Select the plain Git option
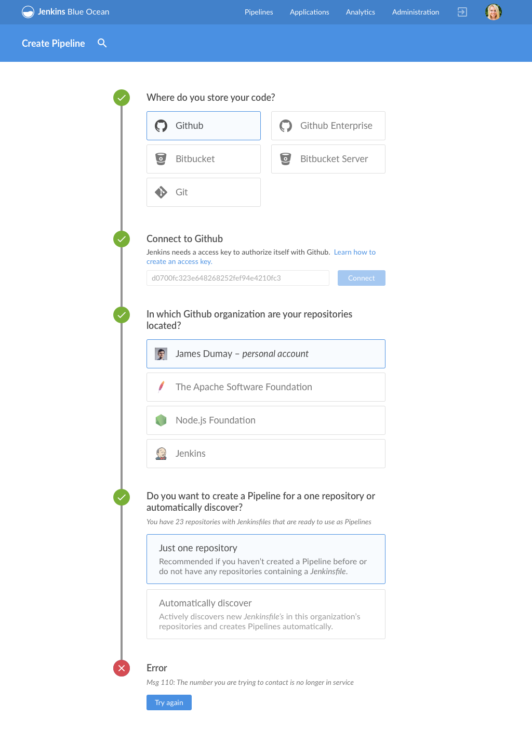Image resolution: width=532 pixels, height=756 pixels. (x=204, y=192)
